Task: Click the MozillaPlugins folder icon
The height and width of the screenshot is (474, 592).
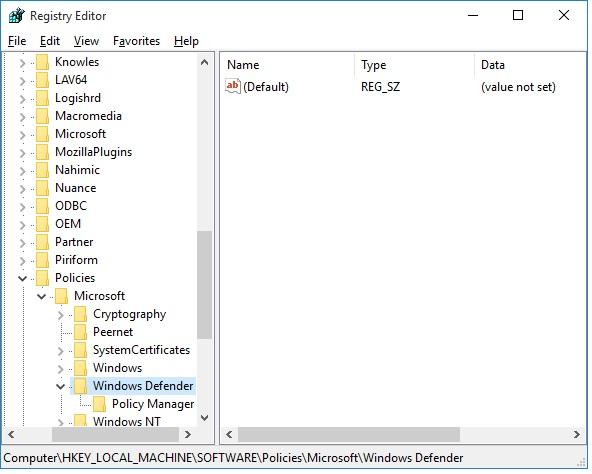Action: [42, 152]
